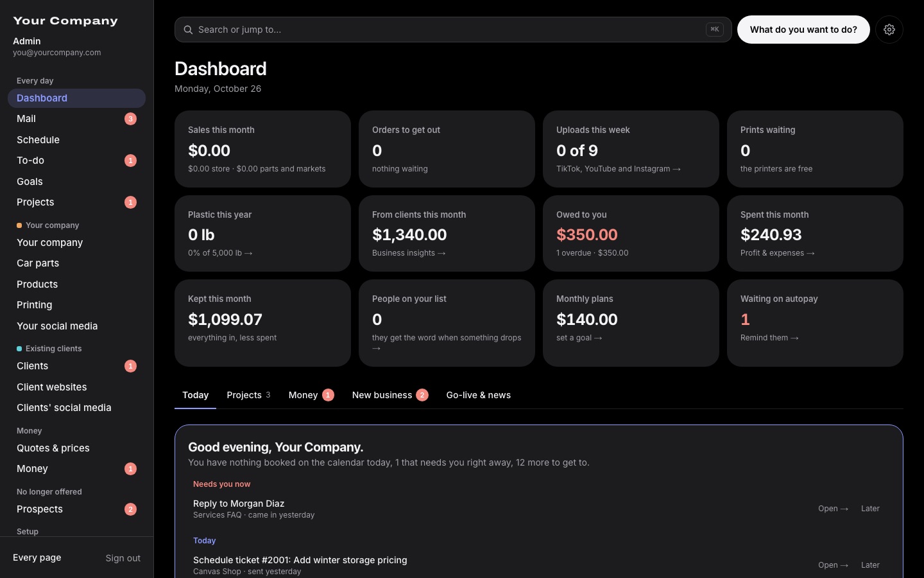Go to Schedule in the sidebar
Viewport: 924px width, 578px height.
point(76,140)
